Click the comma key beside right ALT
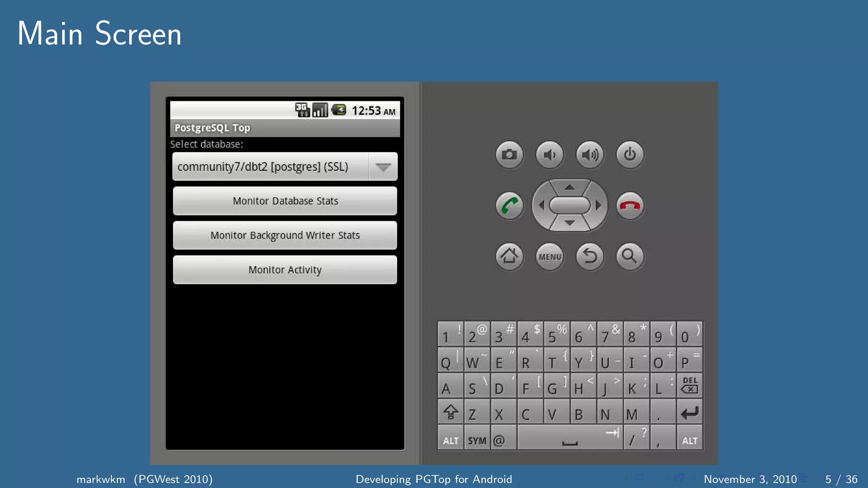The image size is (868, 488). tap(663, 437)
